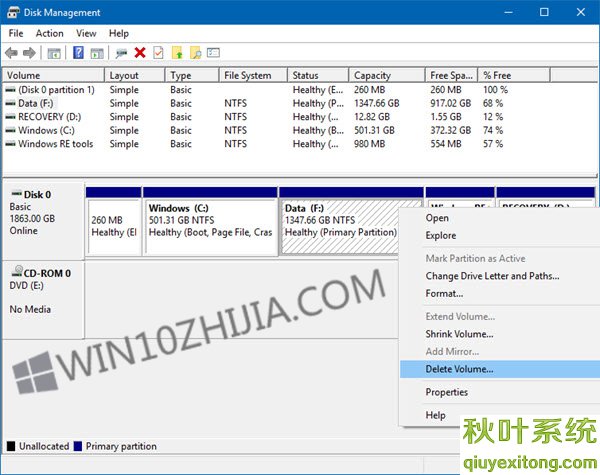This screenshot has height=475, width=600.
Task: Click Help in the context menu
Action: 435,415
